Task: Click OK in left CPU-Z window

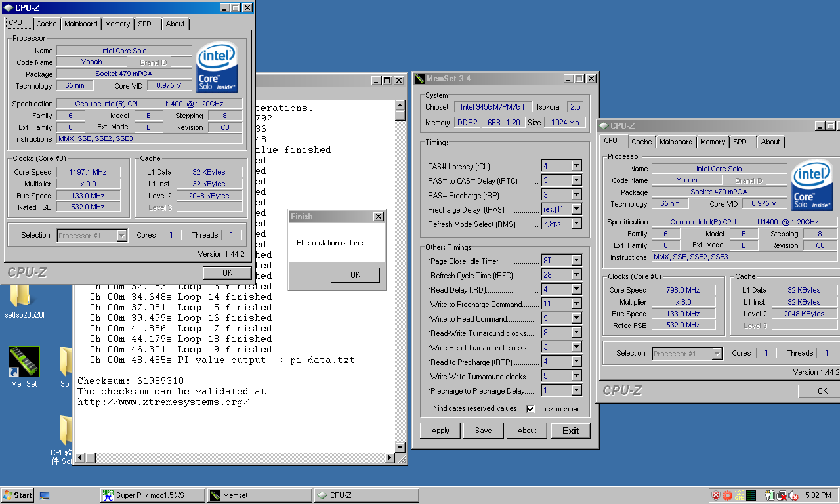Action: (227, 273)
